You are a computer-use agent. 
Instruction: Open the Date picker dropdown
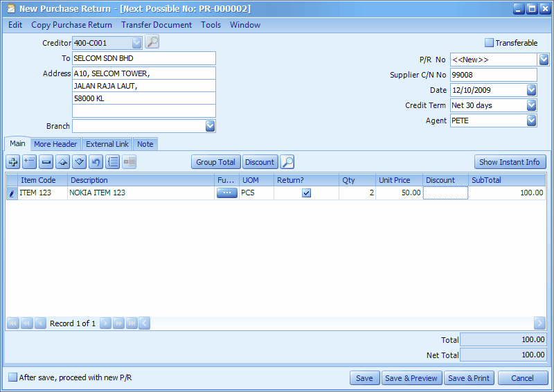531,90
